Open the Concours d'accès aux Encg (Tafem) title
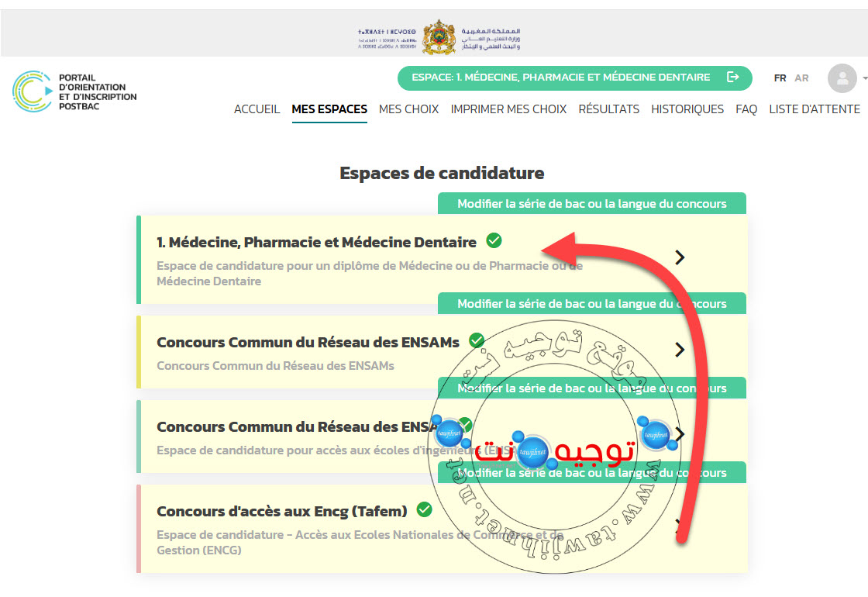The width and height of the screenshot is (868, 597). tap(282, 511)
